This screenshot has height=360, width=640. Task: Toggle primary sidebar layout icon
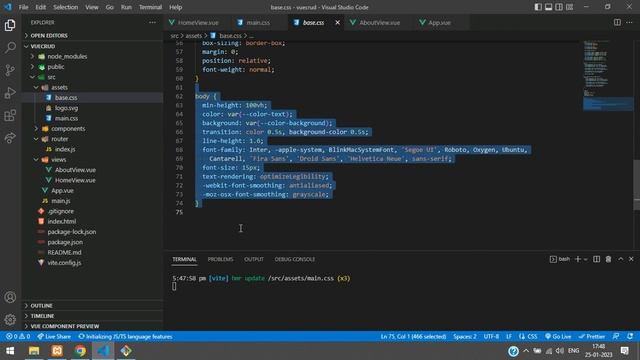(x=538, y=7)
